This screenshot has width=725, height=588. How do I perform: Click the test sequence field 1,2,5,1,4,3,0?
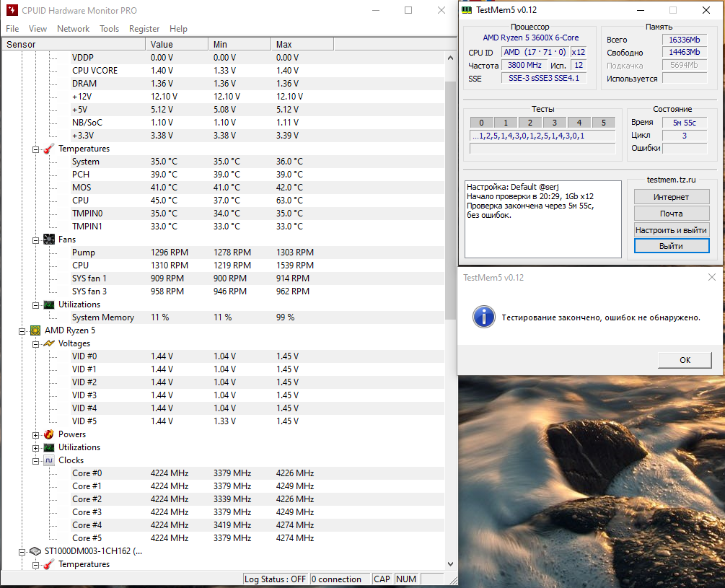pos(542,136)
